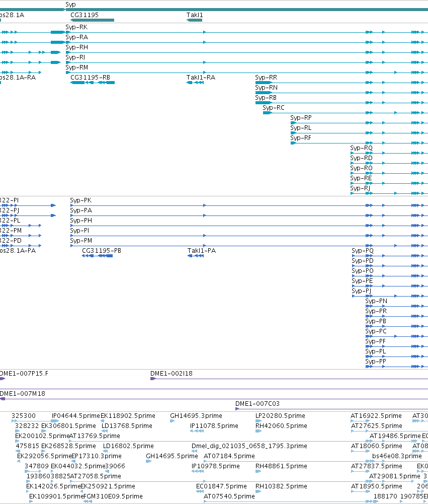The width and height of the screenshot is (428, 504).
Task: Click protein Syp-PQ
Action: (363, 251)
